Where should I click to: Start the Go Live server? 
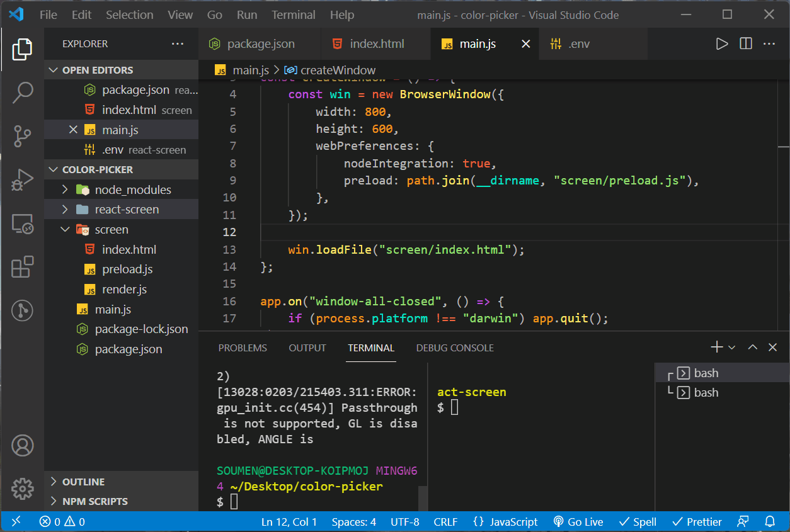click(578, 521)
